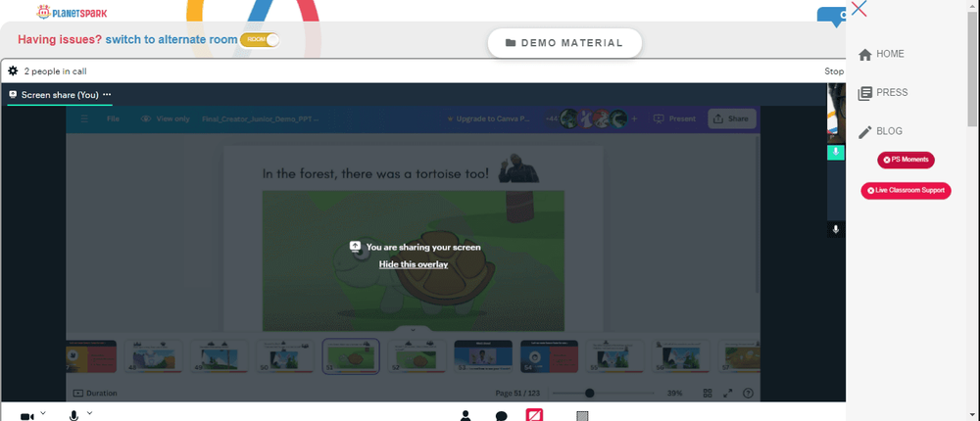Expand microphone options chevron
The height and width of the screenshot is (421, 980).
pyautogui.click(x=89, y=413)
